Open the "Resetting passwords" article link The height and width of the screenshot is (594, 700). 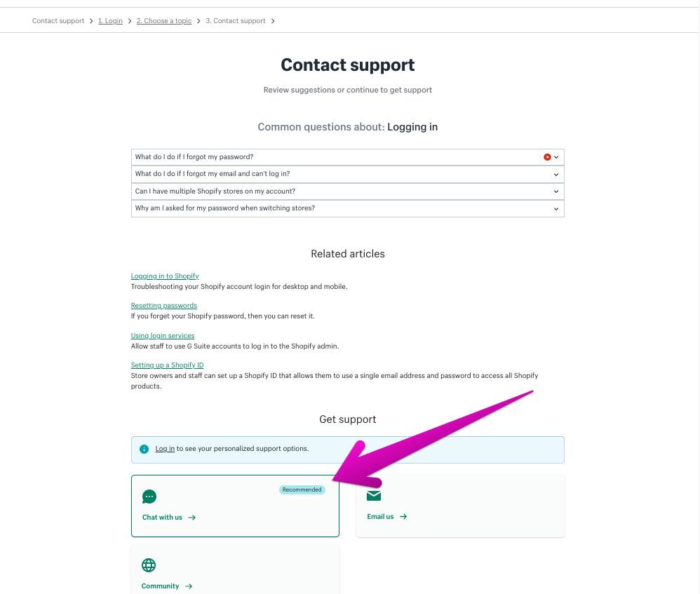tap(164, 306)
